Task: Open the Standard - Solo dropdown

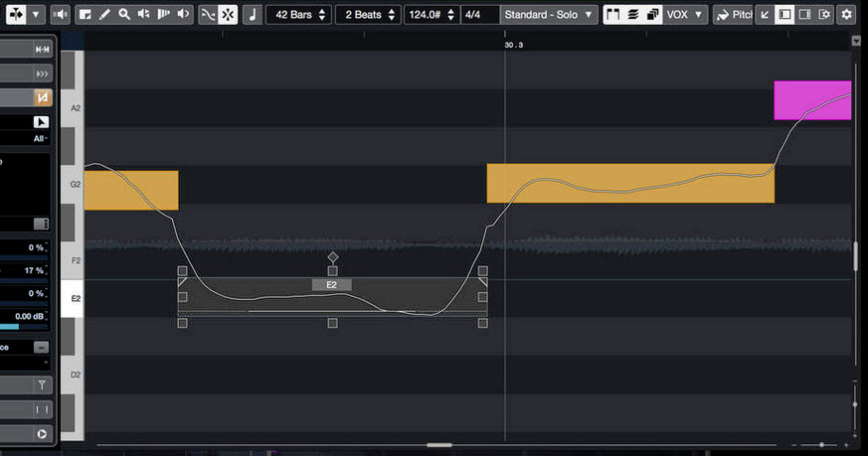Action: point(548,15)
